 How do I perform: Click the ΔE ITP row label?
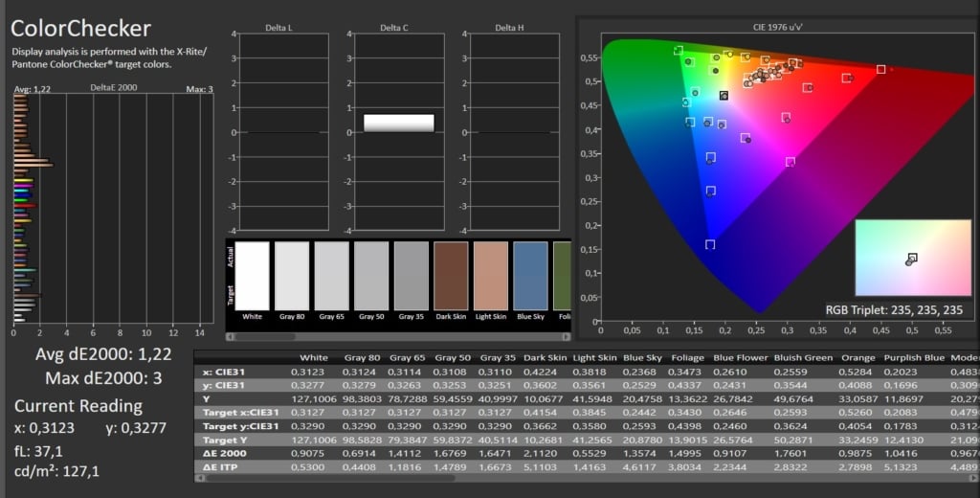[219, 465]
